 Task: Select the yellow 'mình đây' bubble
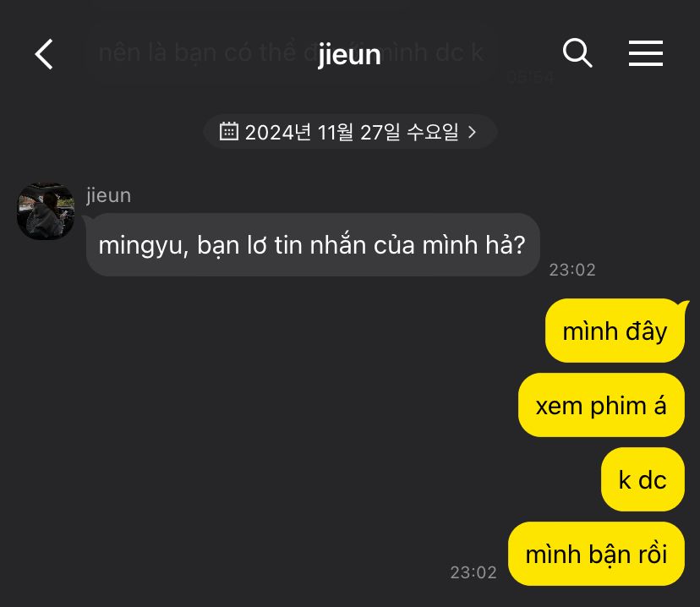[x=615, y=331]
